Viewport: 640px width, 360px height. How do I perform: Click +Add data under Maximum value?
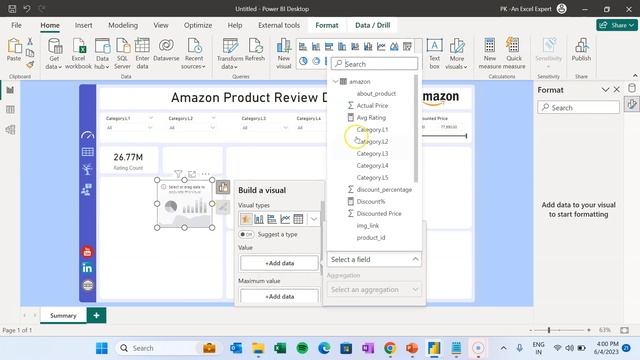pyautogui.click(x=279, y=296)
